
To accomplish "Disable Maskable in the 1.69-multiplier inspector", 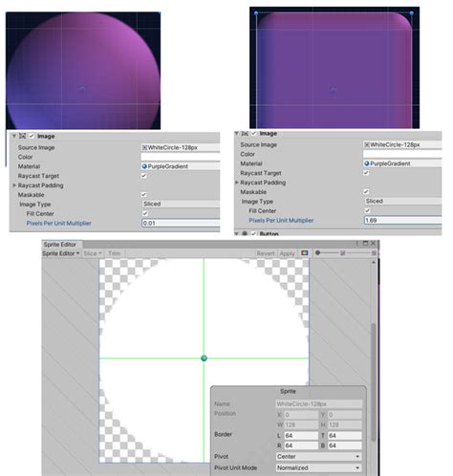I will 366,192.
